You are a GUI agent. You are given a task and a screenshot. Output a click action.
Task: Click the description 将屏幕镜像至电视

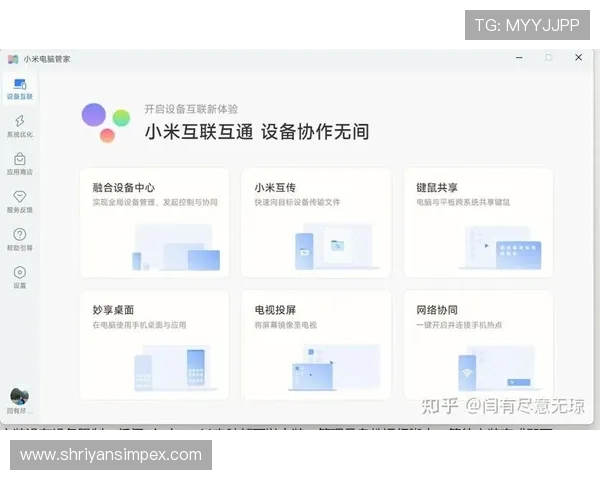point(286,325)
